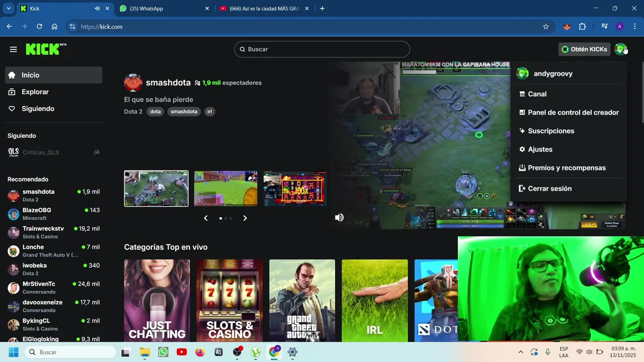Click the dota tag

coord(155,112)
